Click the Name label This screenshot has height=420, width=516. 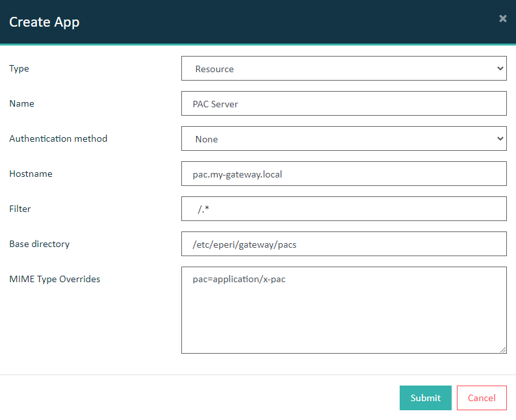pos(21,103)
